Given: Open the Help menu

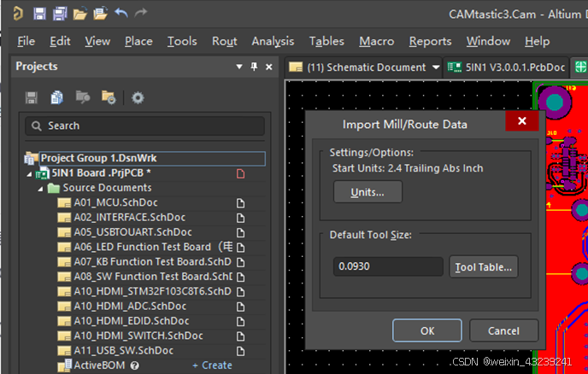Looking at the screenshot, I should (538, 41).
